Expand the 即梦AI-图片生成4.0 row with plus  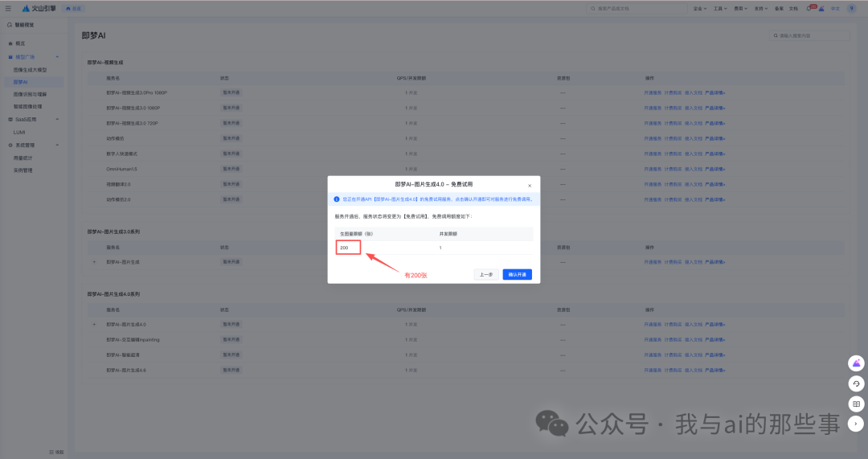point(94,325)
